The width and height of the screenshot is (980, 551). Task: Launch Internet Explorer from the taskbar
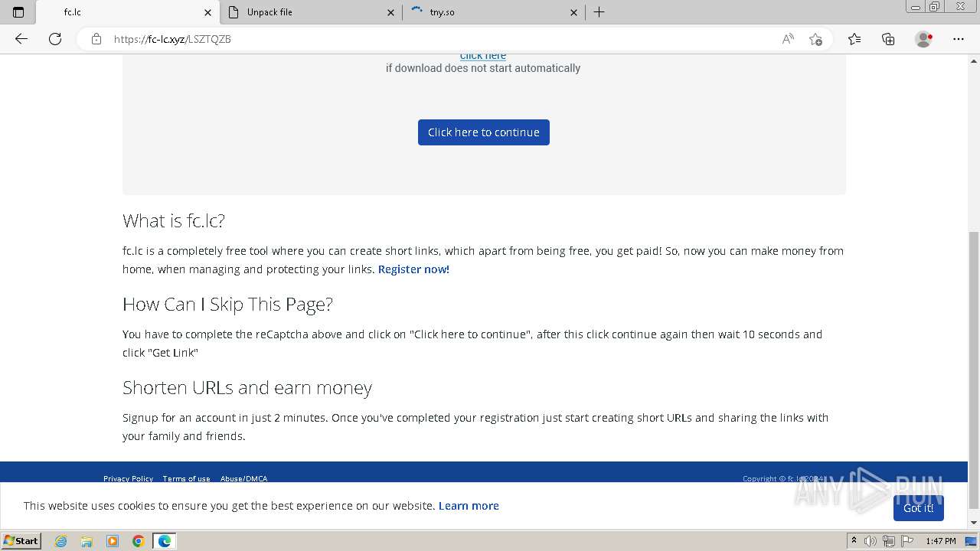click(60, 541)
